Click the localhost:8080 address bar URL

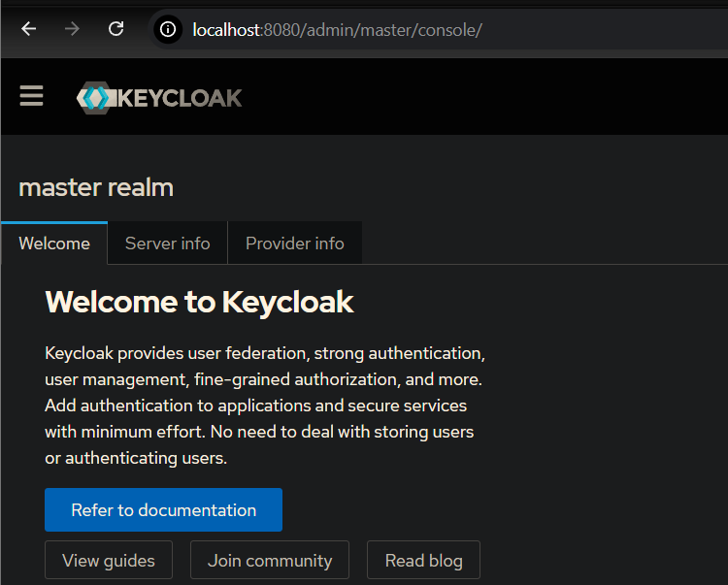[x=338, y=30]
